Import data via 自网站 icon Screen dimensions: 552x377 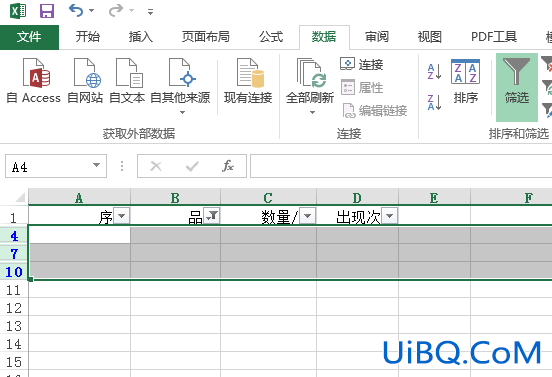[86, 81]
